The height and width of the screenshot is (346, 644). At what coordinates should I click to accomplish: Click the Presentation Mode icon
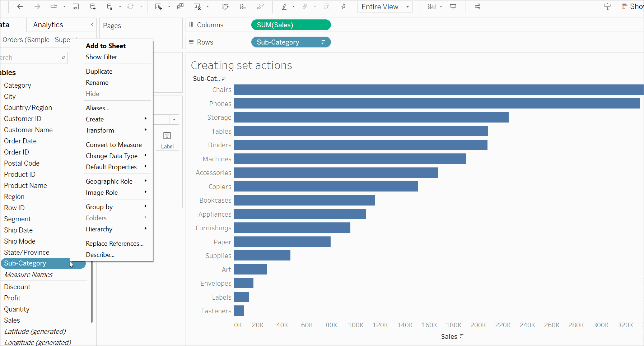point(453,7)
